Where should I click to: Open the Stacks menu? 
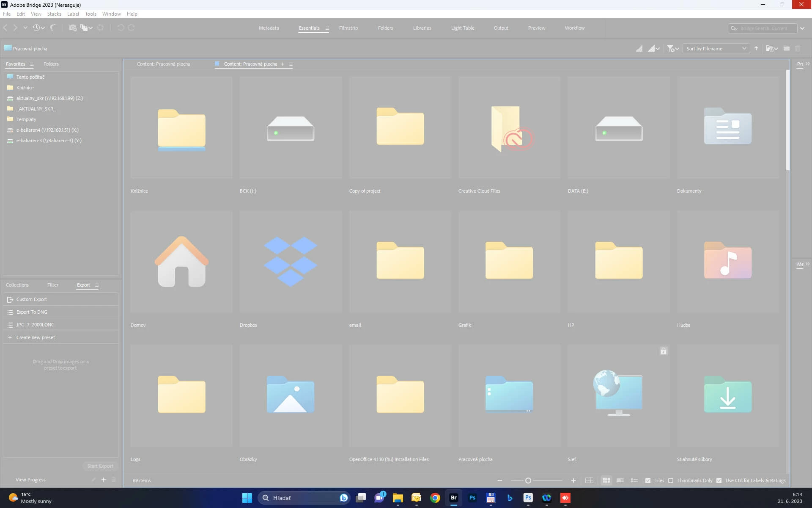54,14
